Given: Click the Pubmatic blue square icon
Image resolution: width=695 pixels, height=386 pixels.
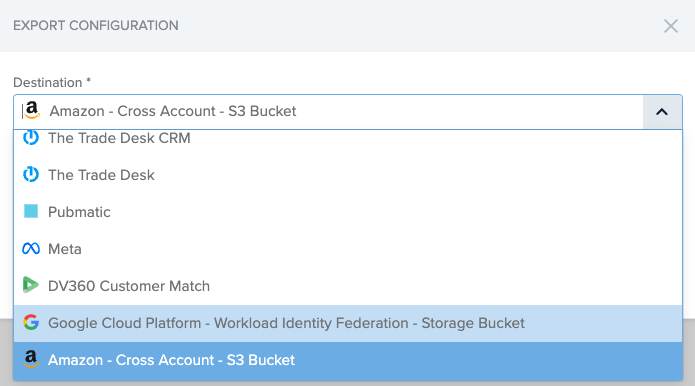Looking at the screenshot, I should tap(31, 211).
